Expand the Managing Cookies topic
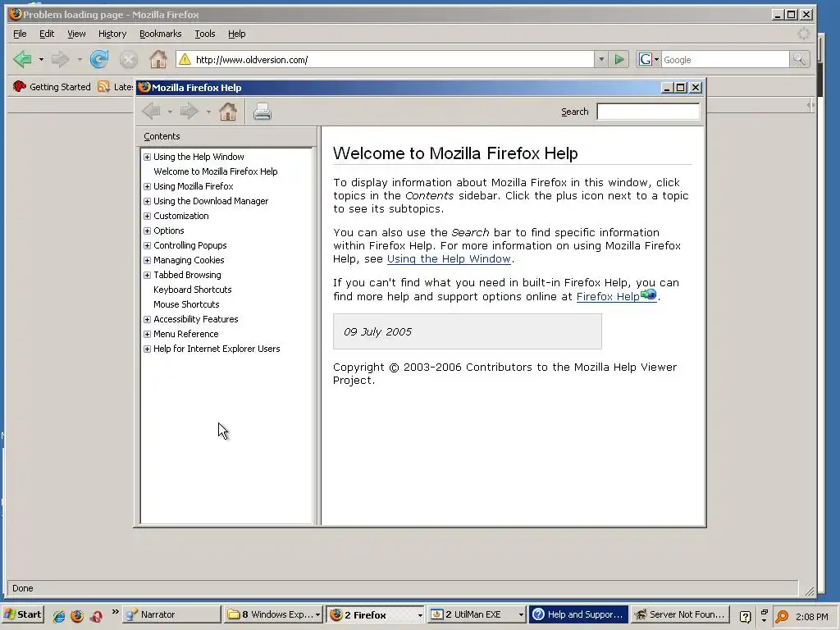840x630 pixels. pos(148,260)
